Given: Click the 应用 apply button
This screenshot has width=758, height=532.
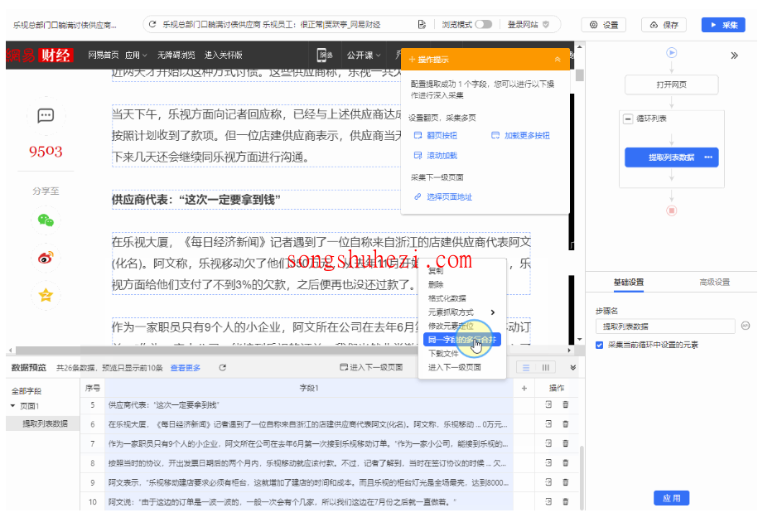Looking at the screenshot, I should coord(672,498).
